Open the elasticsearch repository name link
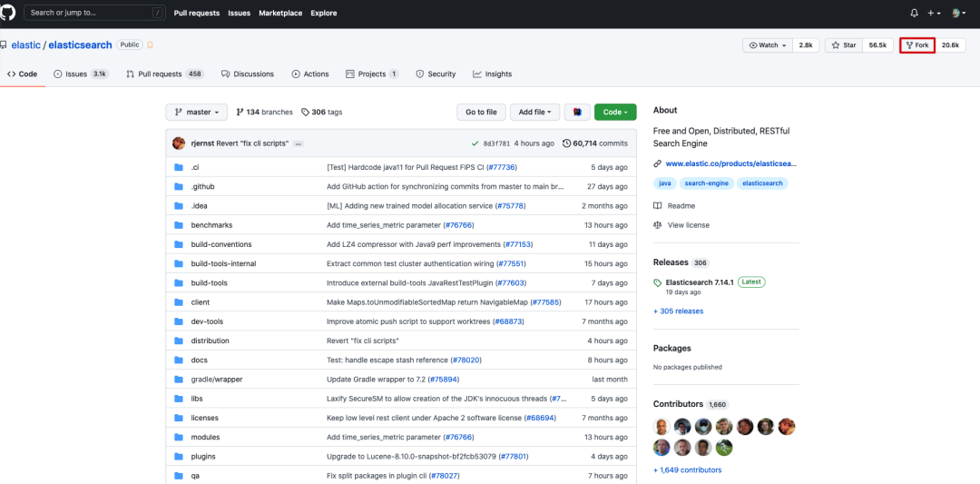 click(80, 45)
